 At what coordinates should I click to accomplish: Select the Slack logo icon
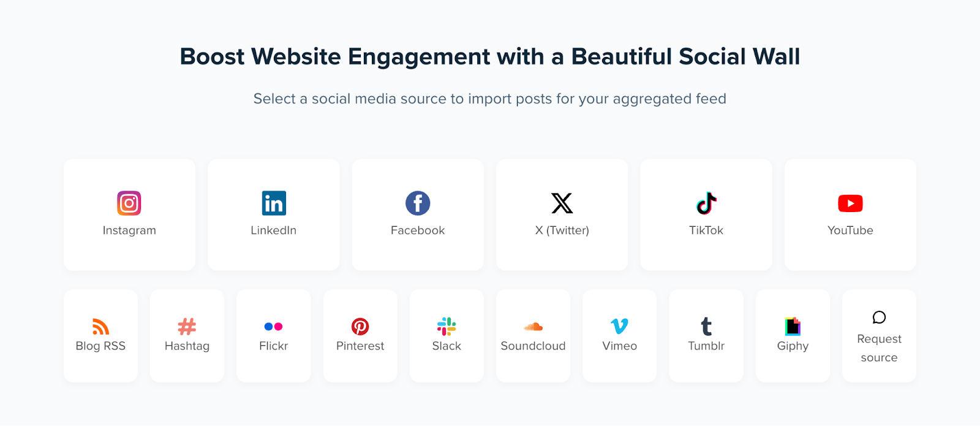click(x=447, y=327)
